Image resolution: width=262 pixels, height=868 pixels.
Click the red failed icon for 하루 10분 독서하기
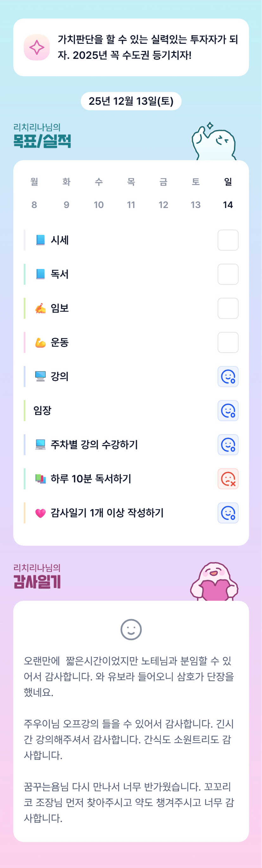tap(228, 479)
